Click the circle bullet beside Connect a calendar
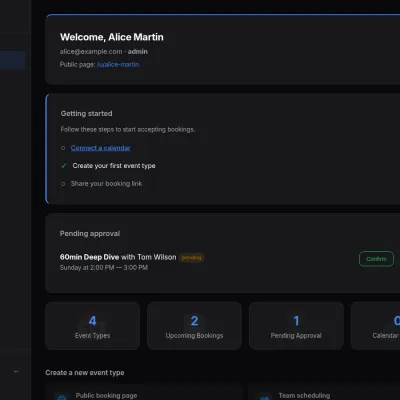This screenshot has width=400, height=400. (x=63, y=148)
